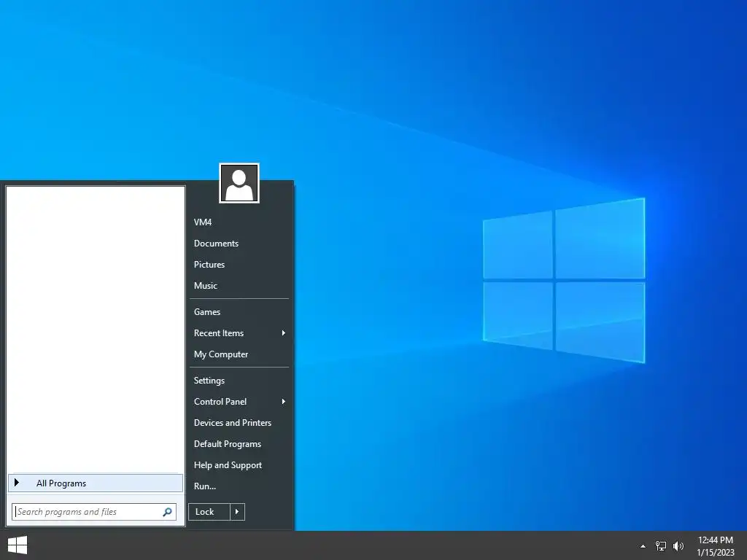This screenshot has width=747, height=560.
Task: Open the Control Panel menu entry
Action: tap(239, 402)
